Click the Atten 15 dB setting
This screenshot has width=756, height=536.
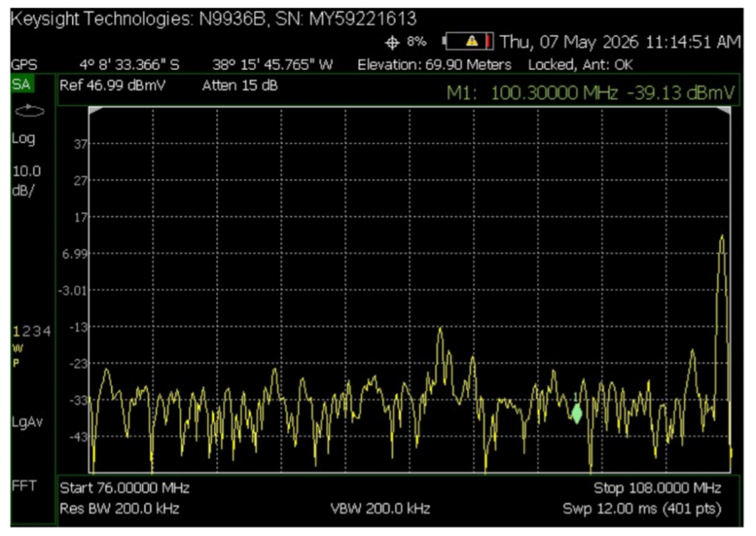coord(240,85)
